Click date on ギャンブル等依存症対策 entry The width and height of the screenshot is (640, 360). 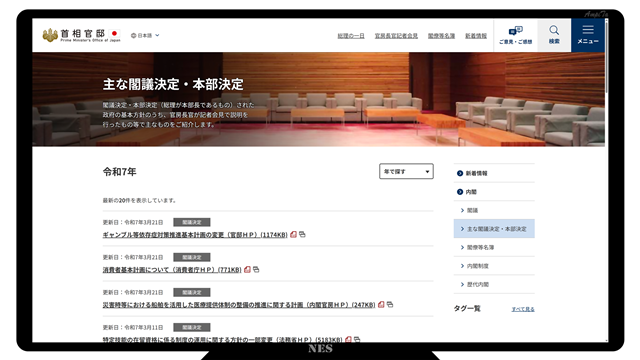[x=133, y=222]
